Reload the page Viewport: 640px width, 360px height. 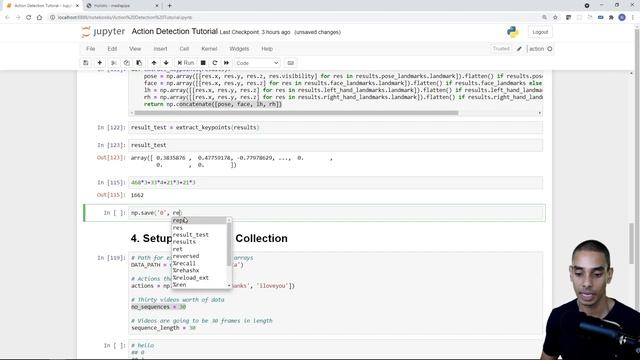29,18
